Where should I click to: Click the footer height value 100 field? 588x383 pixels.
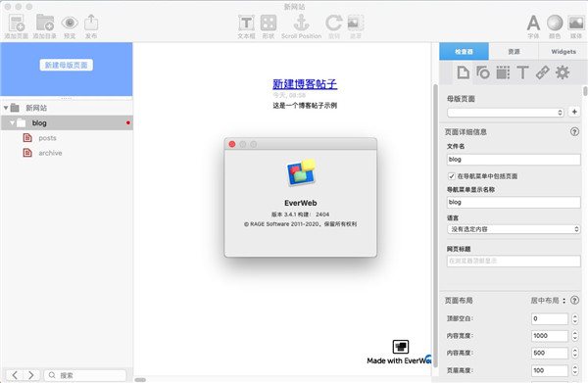[x=550, y=370]
